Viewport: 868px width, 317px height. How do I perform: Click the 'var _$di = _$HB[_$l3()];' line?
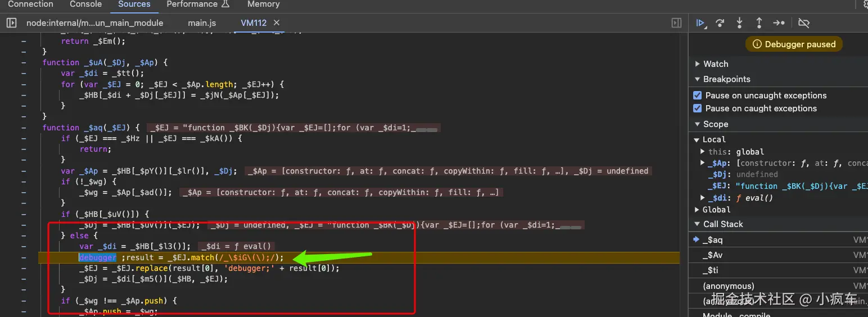tap(135, 246)
